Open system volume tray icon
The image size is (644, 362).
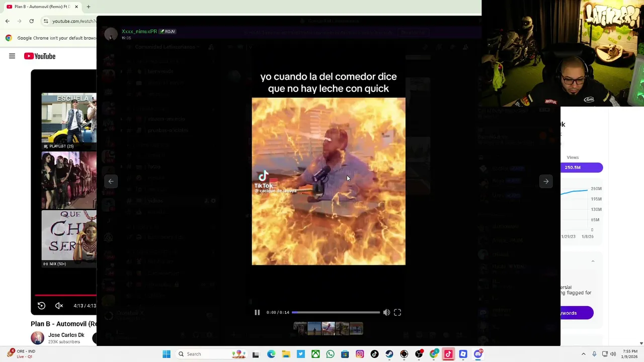[613, 354]
